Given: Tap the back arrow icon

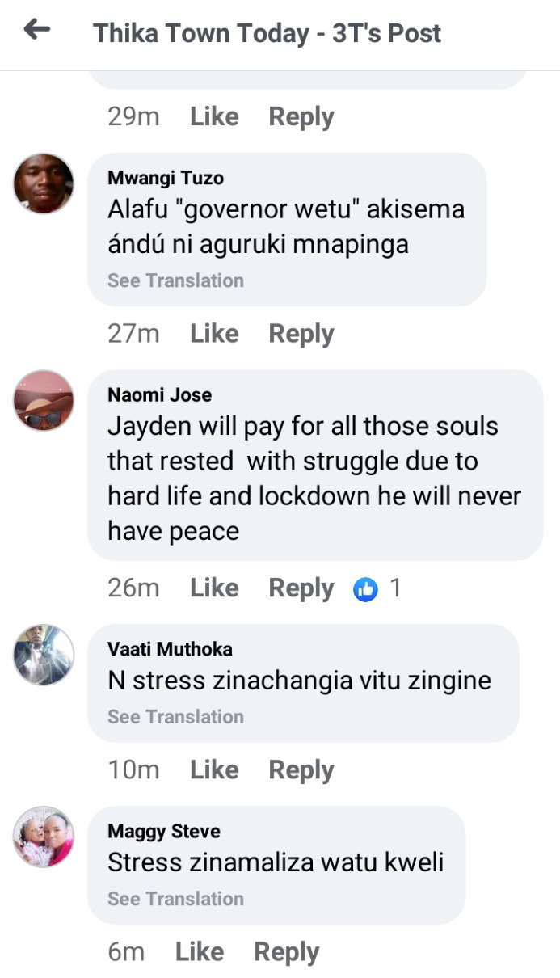Looking at the screenshot, I should point(37,31).
